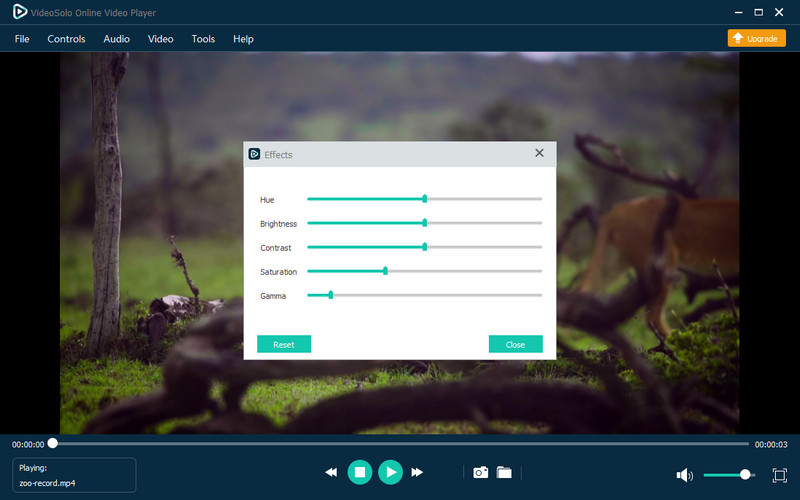Open the File menu
The image size is (800, 500).
pyautogui.click(x=22, y=39)
